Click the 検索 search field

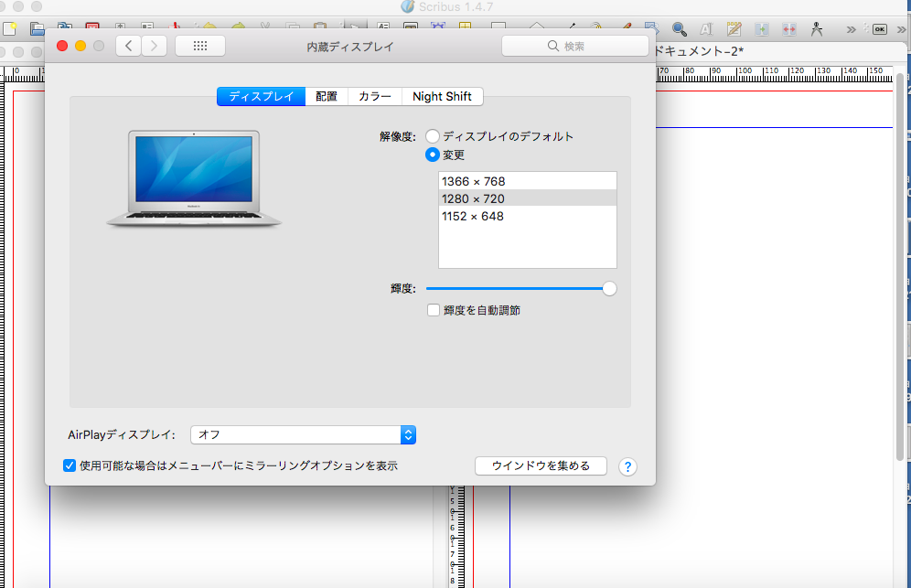[575, 46]
